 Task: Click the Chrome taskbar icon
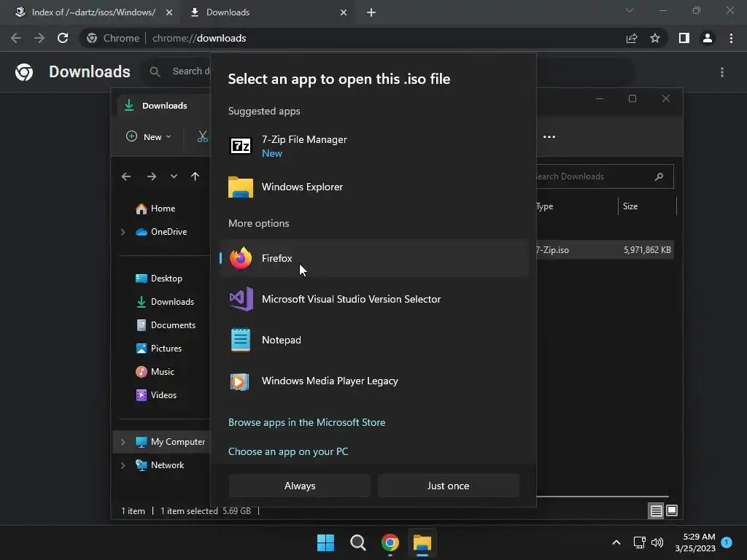390,542
